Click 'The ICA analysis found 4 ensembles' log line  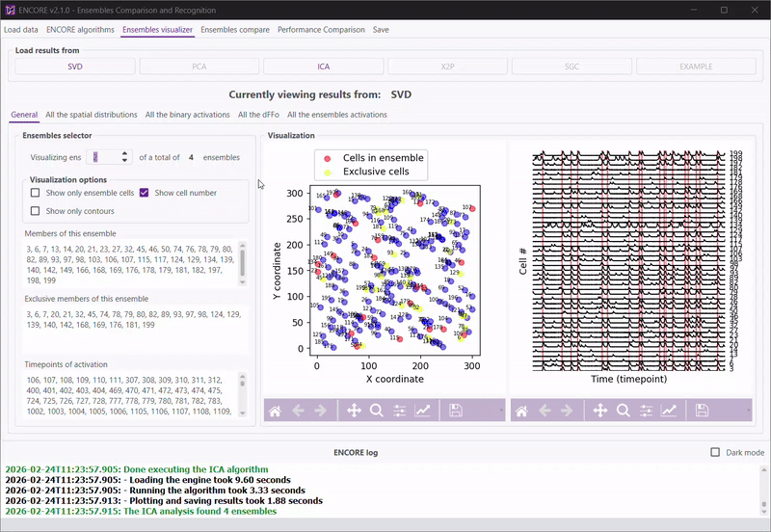tap(141, 512)
